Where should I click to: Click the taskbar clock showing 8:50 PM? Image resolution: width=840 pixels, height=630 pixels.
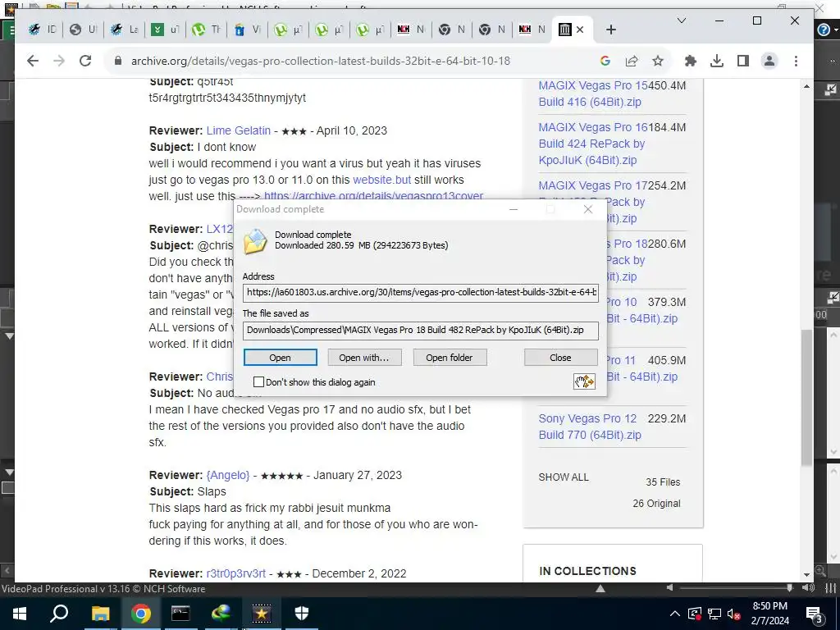769,614
